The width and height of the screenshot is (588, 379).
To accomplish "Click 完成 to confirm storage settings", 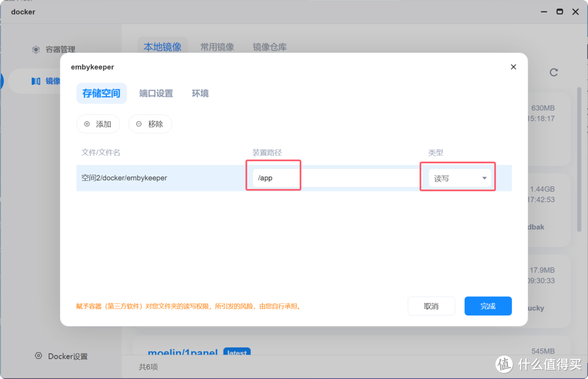I will coord(488,305).
